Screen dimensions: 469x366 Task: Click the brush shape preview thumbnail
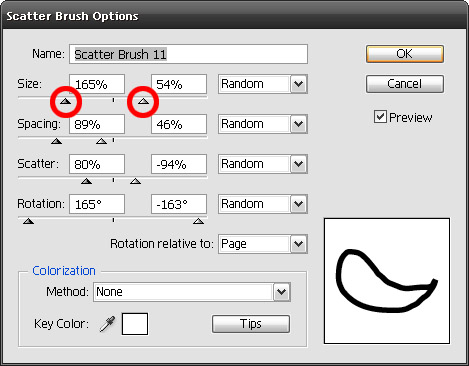pos(387,281)
